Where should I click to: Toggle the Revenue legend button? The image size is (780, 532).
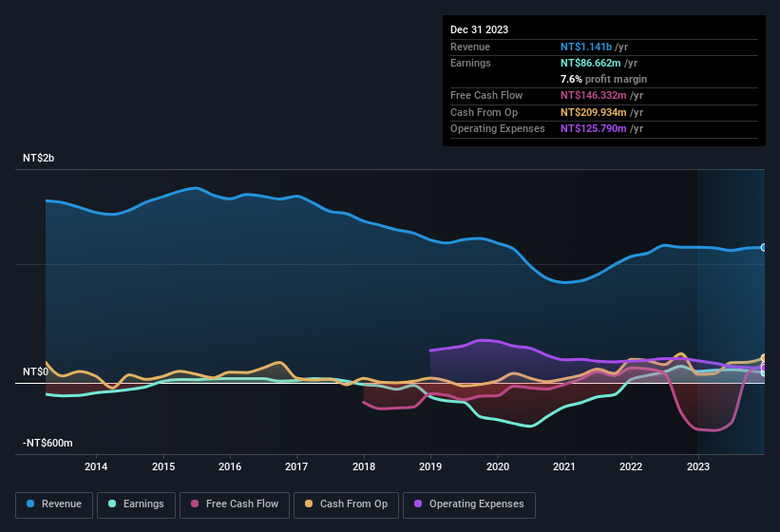[54, 504]
